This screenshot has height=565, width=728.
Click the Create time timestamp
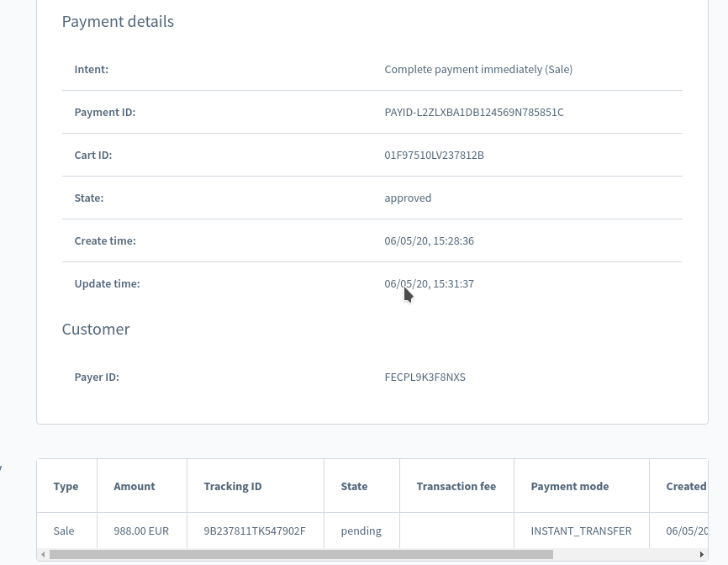point(430,240)
